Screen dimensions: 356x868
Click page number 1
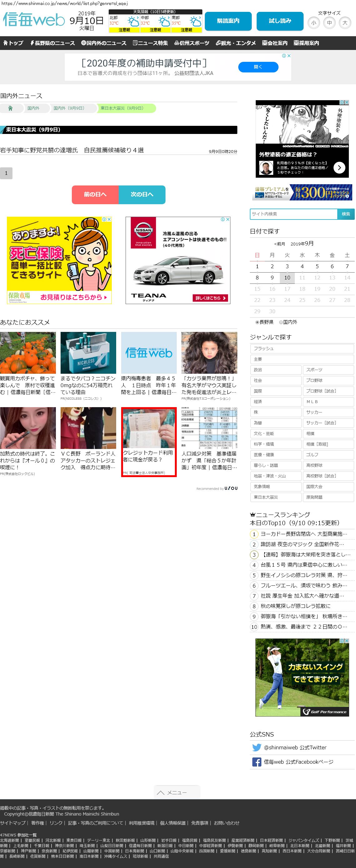[6, 173]
